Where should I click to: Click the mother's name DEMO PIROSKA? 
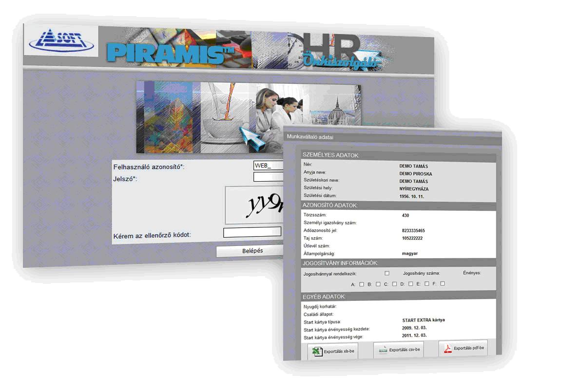[x=416, y=174]
